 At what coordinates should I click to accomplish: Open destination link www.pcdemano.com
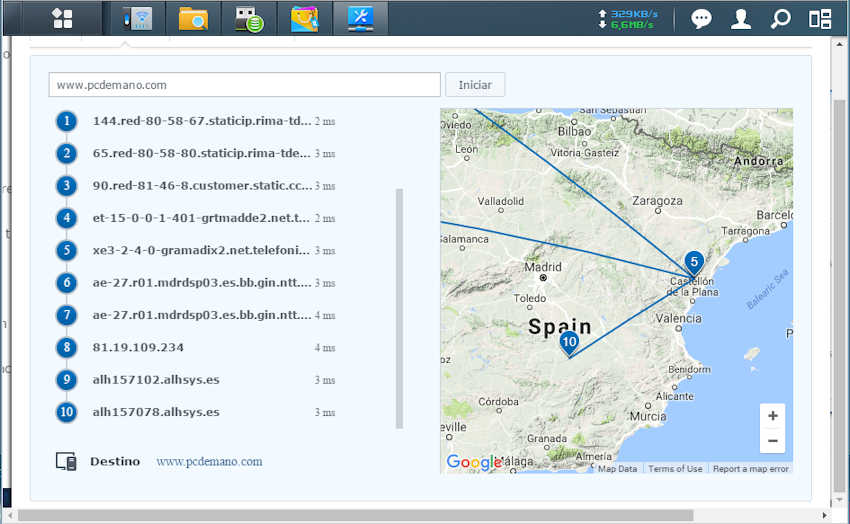tap(209, 462)
